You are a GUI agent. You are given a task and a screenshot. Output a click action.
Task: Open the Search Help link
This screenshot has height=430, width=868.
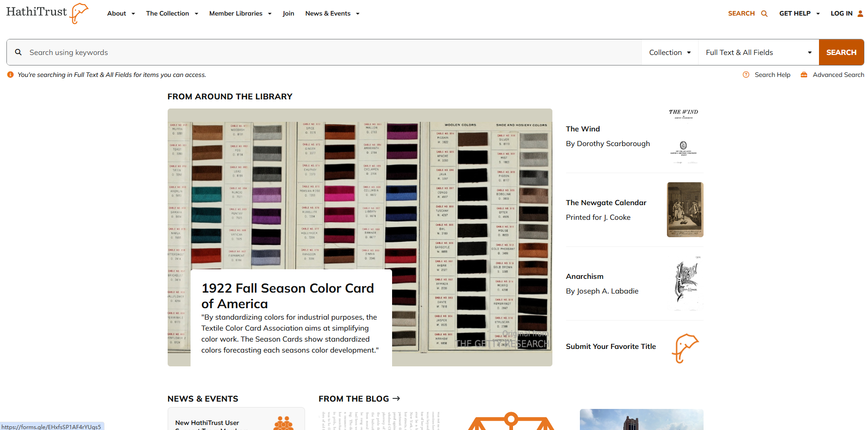pos(772,75)
